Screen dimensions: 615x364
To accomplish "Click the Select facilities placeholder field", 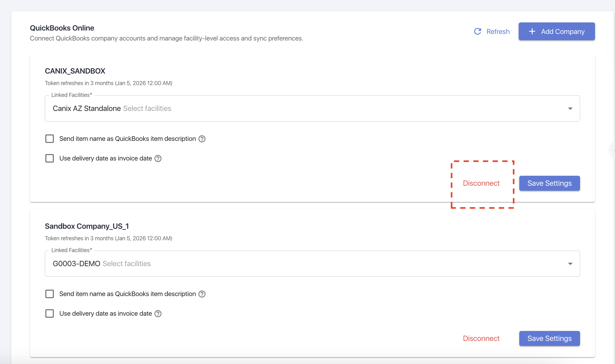I will pyautogui.click(x=147, y=108).
